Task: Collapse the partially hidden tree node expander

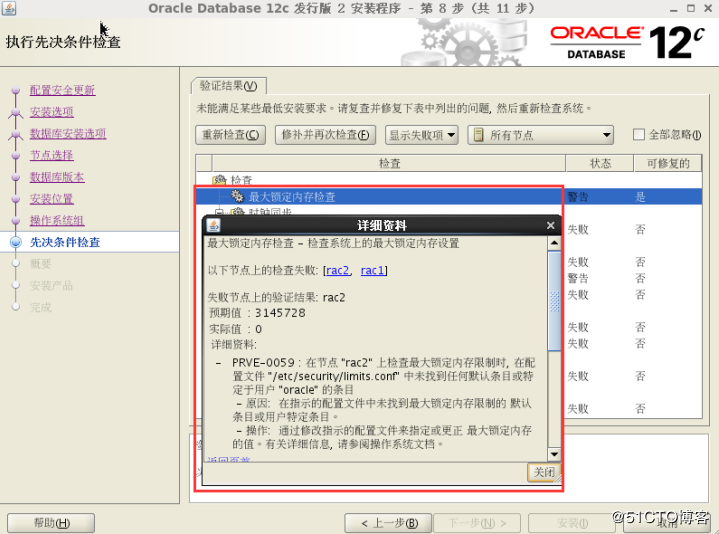Action: [x=219, y=212]
